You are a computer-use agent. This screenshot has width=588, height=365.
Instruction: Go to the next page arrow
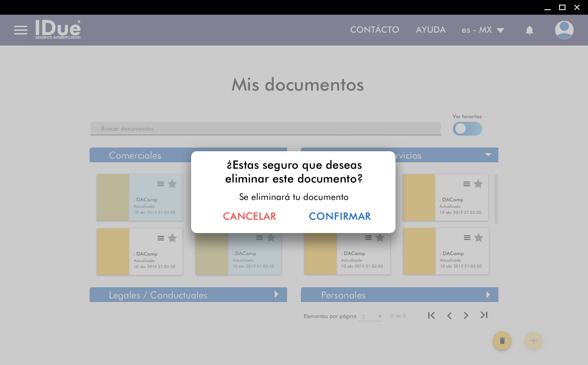coord(466,315)
